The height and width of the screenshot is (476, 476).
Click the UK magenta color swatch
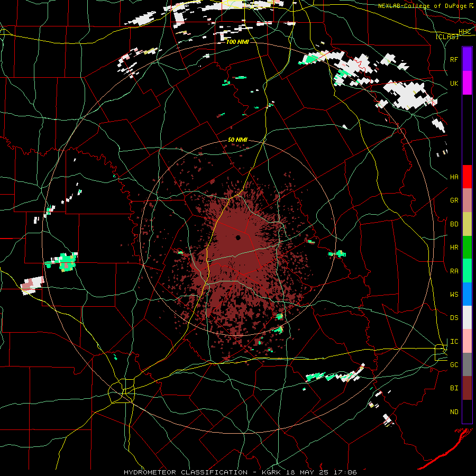coord(467,83)
